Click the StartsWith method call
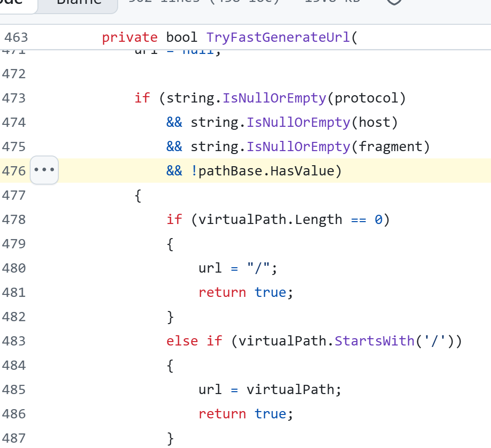 (374, 341)
